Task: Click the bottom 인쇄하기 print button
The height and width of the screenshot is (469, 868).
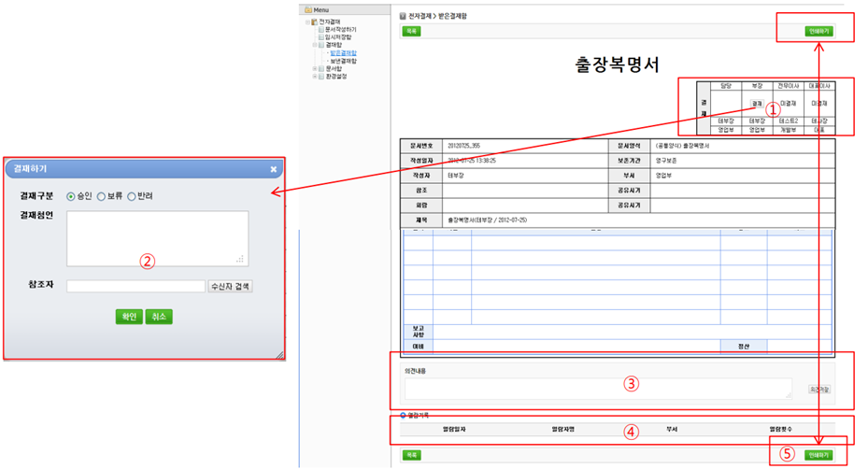Action: tap(818, 455)
